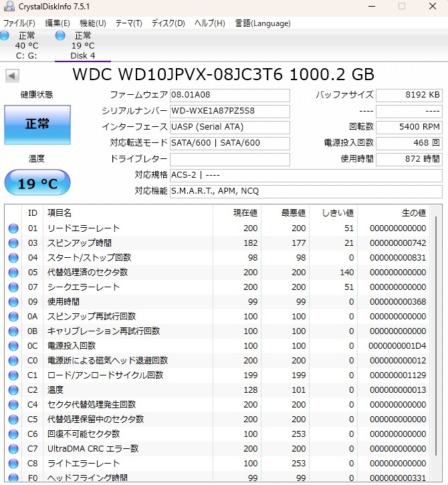Click the ファームウェア value field
448x485 pixels.
pyautogui.click(x=229, y=96)
